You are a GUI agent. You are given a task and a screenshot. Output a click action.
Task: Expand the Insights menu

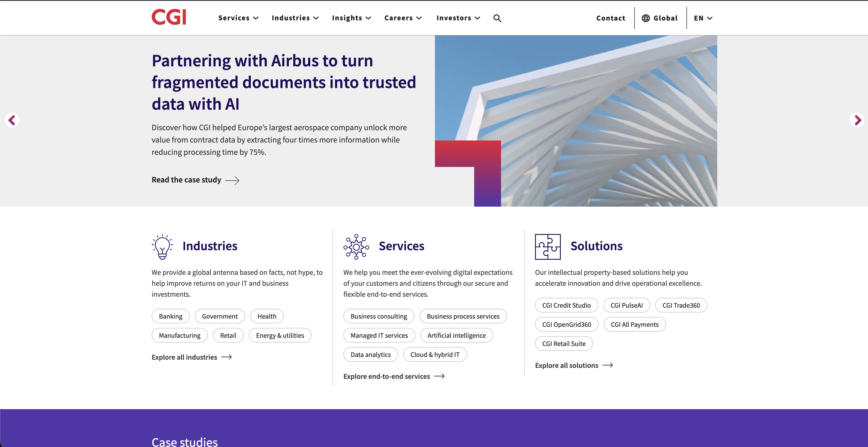click(351, 18)
